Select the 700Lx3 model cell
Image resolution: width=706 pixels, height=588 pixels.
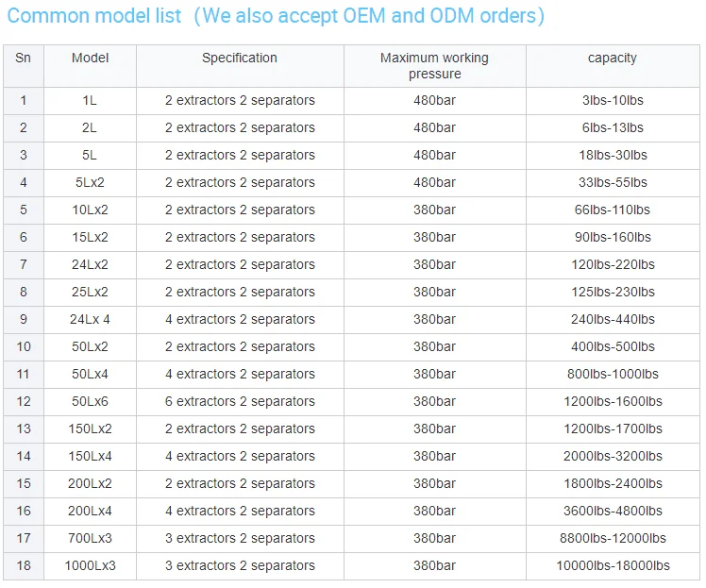point(90,538)
